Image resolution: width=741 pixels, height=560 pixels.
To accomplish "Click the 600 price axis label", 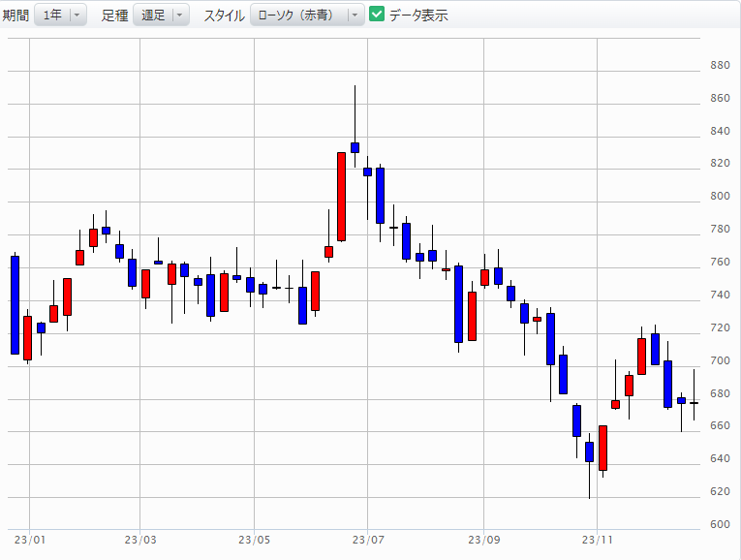I will (x=721, y=524).
